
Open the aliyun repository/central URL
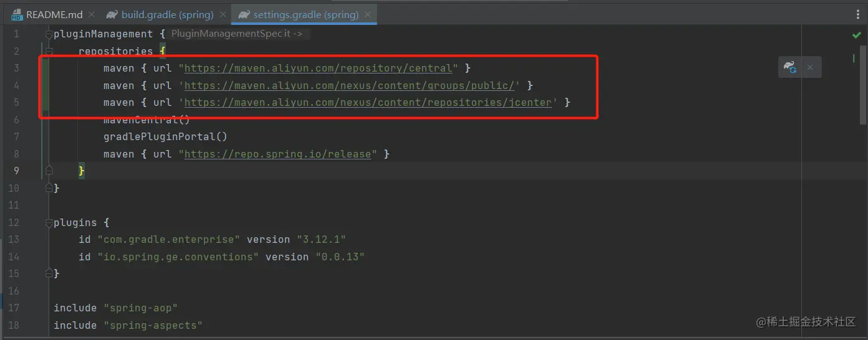pos(318,68)
